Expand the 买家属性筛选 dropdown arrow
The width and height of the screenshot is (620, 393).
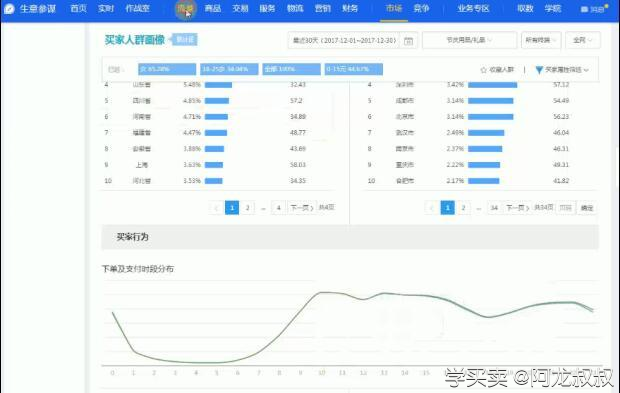(x=586, y=70)
